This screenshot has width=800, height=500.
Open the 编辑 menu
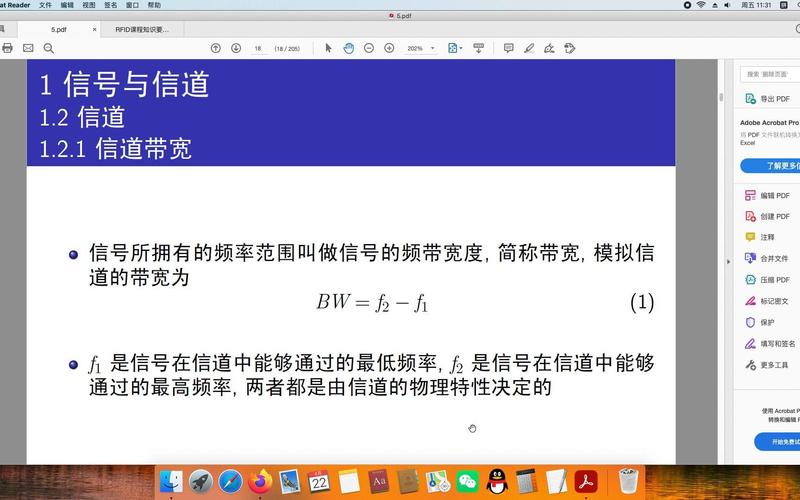point(67,5)
